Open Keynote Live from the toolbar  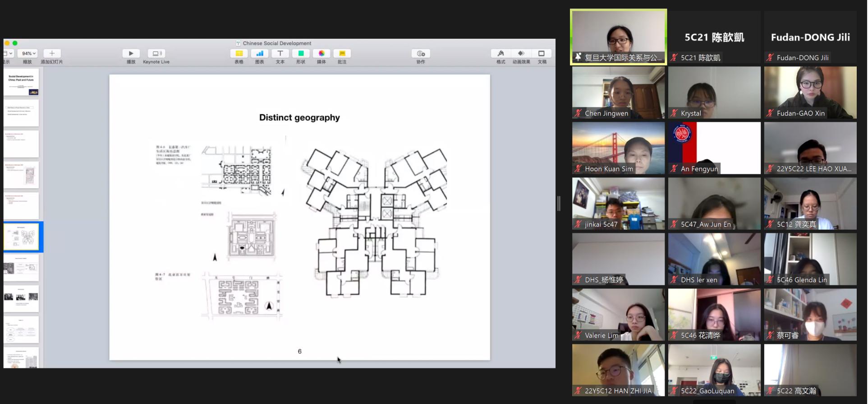coord(156,53)
